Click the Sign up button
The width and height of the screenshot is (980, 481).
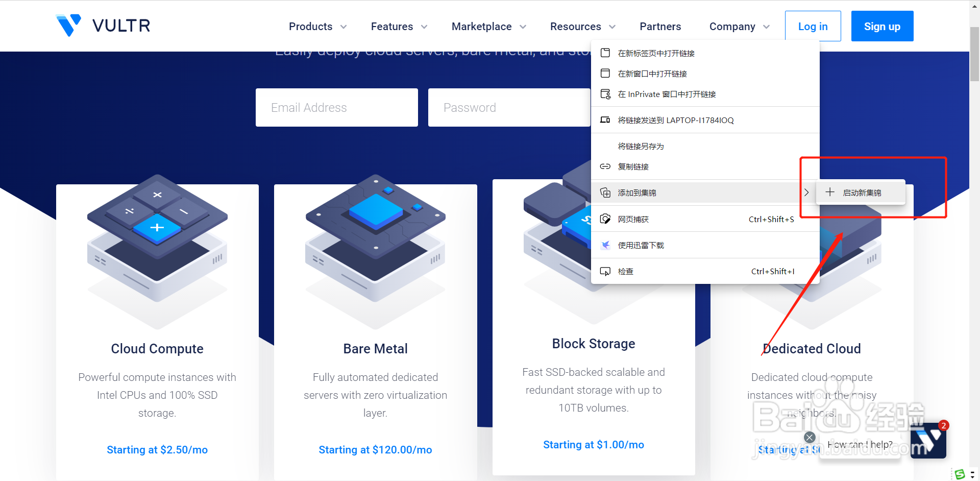(882, 26)
